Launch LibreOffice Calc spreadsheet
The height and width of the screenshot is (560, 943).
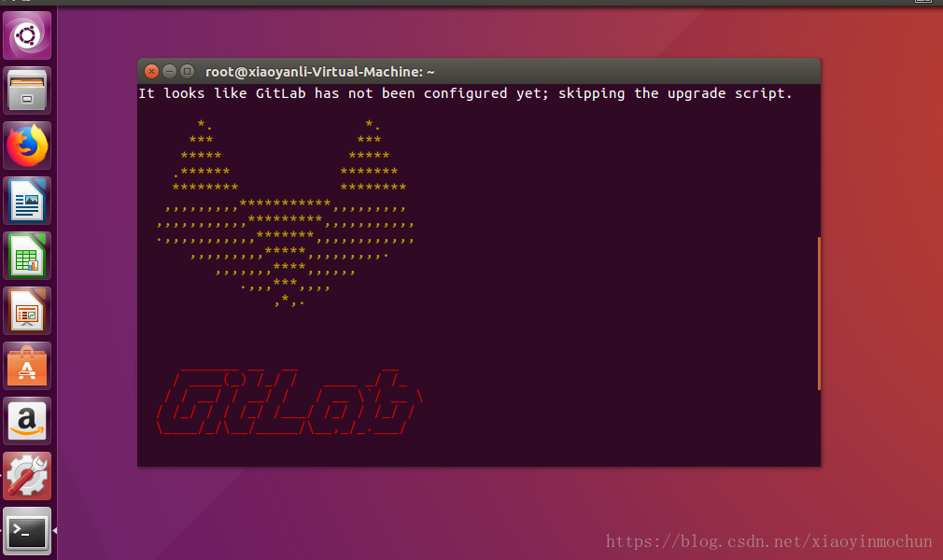coord(27,256)
